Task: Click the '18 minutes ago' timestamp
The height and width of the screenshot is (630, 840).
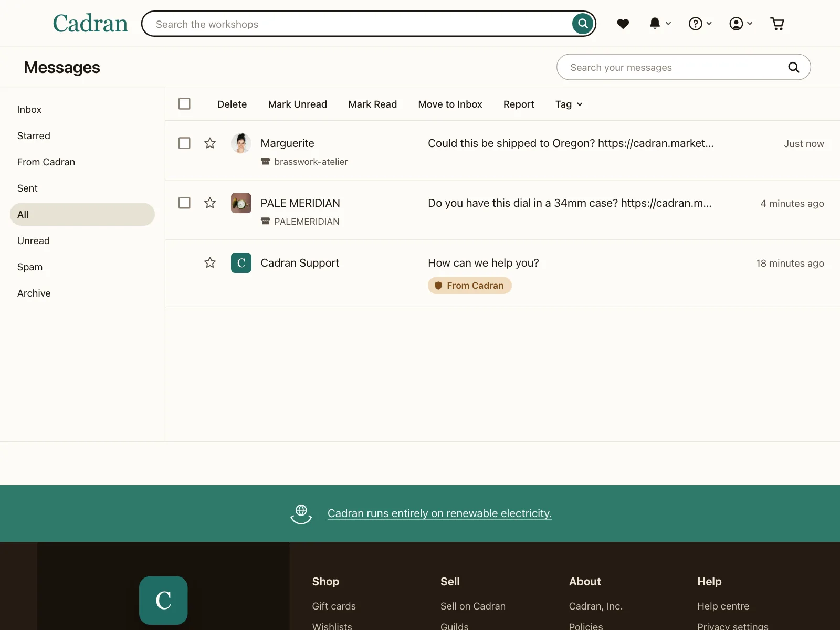Action: (790, 264)
